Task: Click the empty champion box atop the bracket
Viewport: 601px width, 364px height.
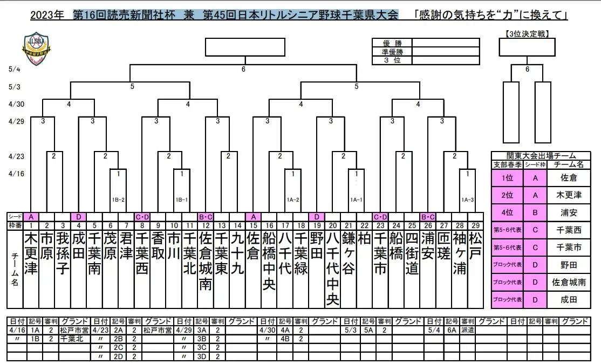Action: (245, 47)
